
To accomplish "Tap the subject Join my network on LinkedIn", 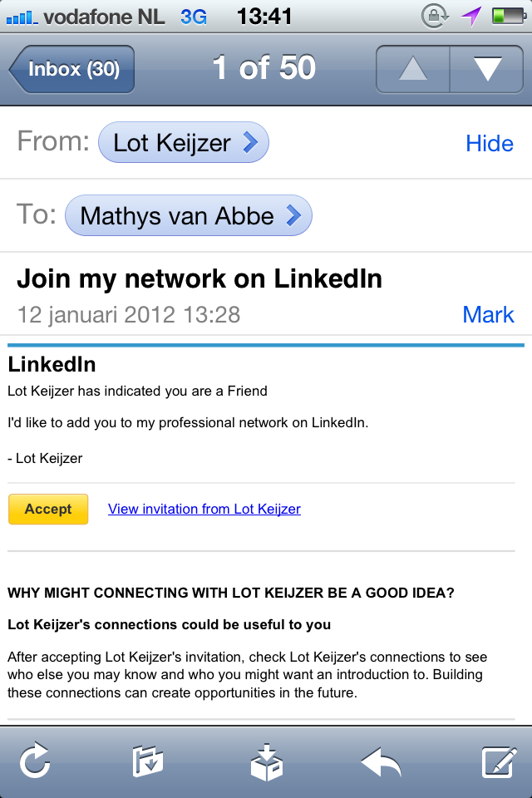I will [x=199, y=278].
